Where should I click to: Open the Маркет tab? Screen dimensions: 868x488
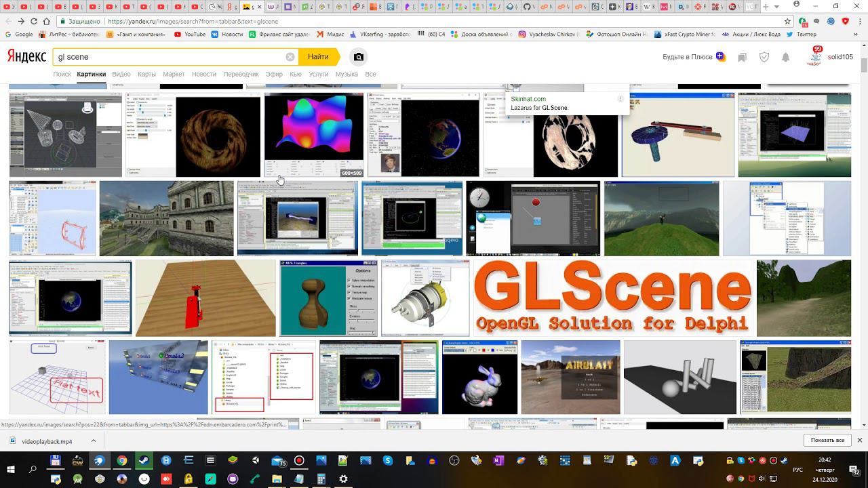pos(174,74)
